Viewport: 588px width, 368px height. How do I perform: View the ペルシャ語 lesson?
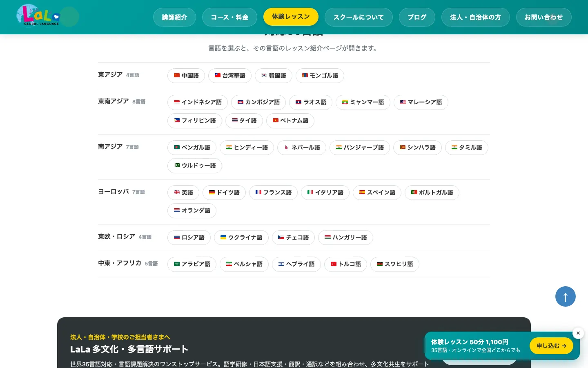click(x=244, y=264)
